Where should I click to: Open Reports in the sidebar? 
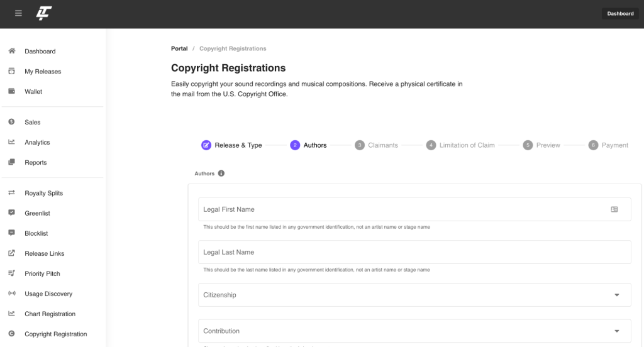click(36, 163)
